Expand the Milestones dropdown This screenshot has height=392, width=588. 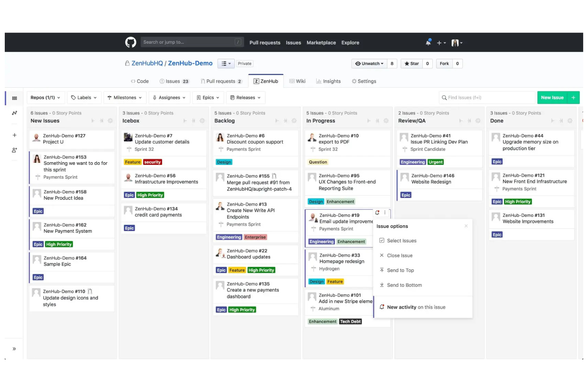(125, 97)
